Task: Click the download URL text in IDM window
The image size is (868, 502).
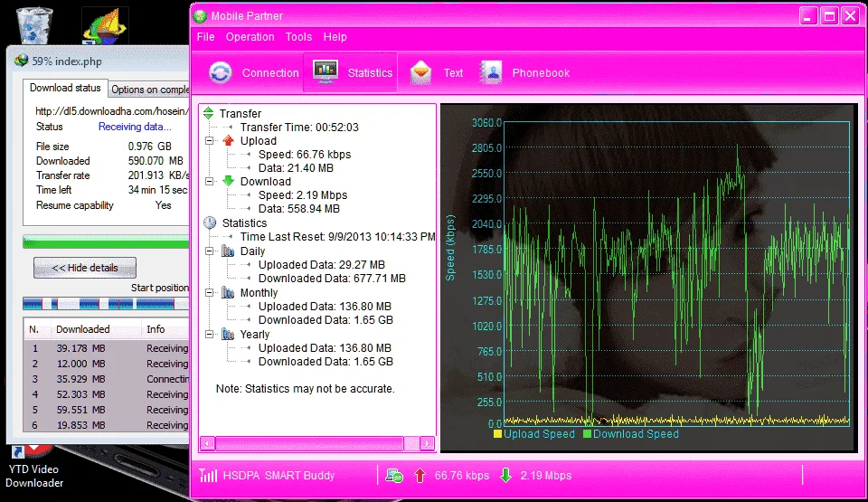Action: pos(112,111)
